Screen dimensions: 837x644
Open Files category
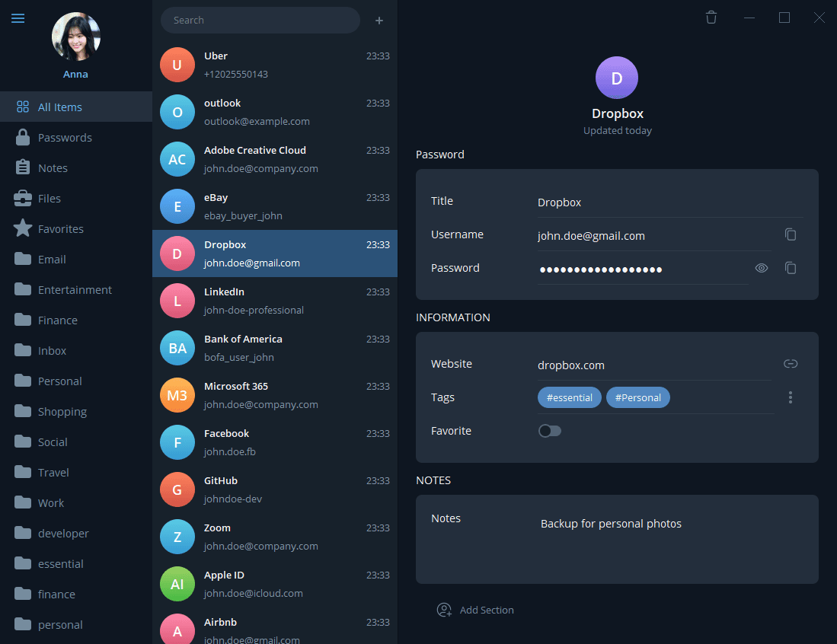tap(76, 199)
